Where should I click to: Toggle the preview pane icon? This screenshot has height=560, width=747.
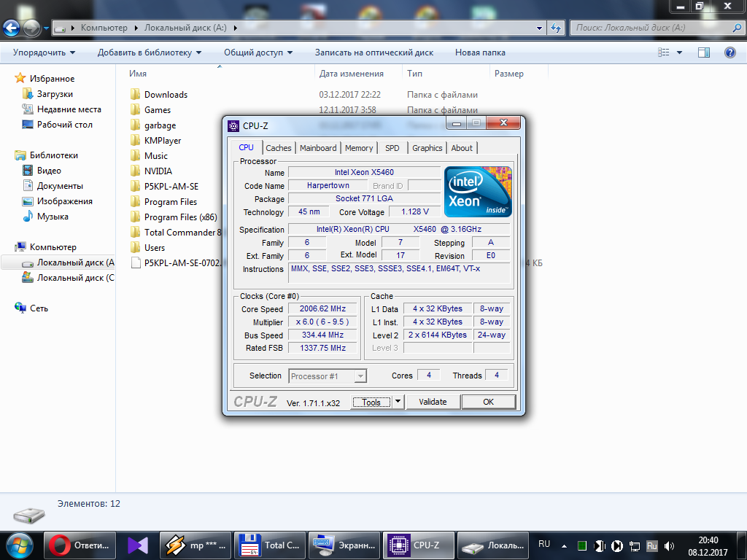(x=704, y=52)
